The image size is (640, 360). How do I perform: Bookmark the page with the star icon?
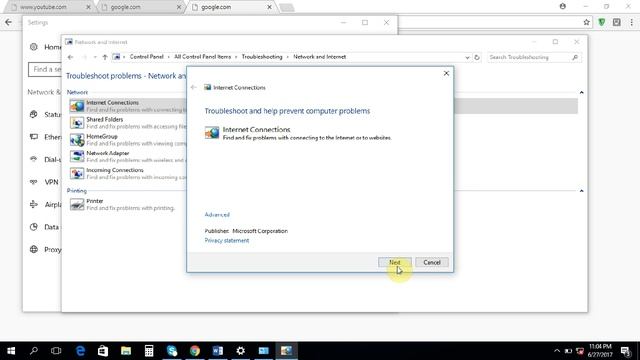[587, 22]
